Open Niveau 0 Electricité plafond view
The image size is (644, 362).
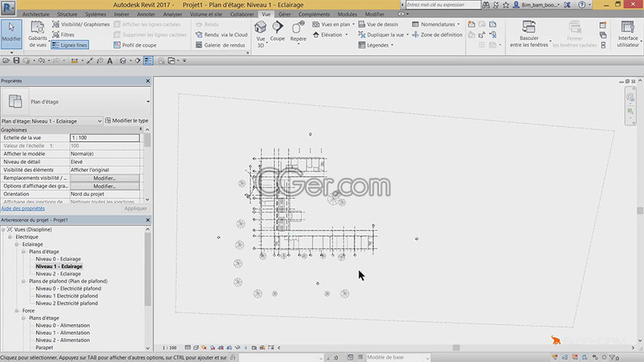tap(68, 289)
